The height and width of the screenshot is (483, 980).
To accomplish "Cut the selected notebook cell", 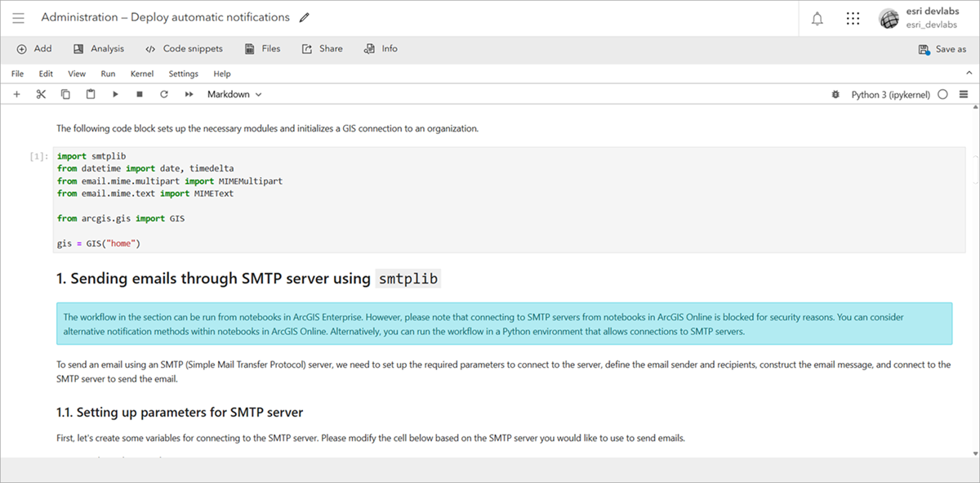I will (x=41, y=94).
